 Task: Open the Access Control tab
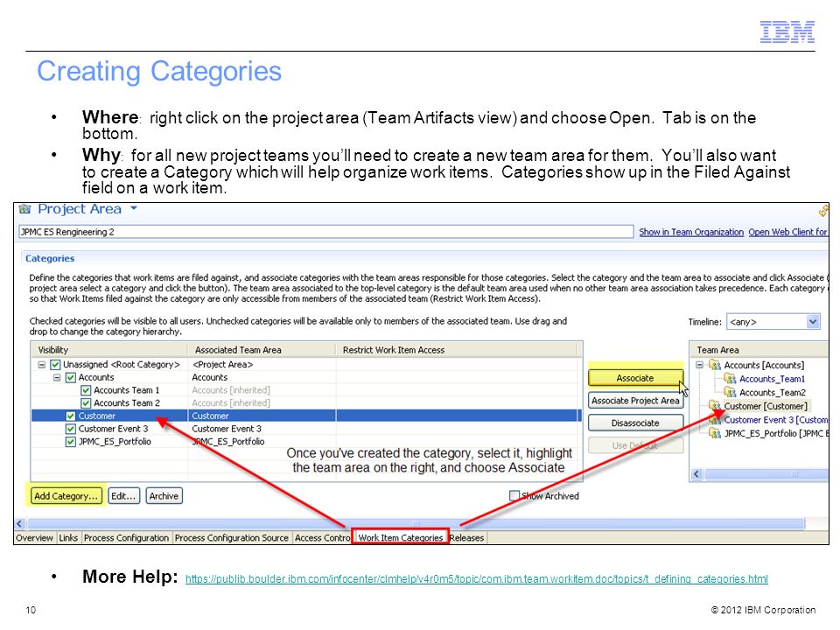pos(322,538)
